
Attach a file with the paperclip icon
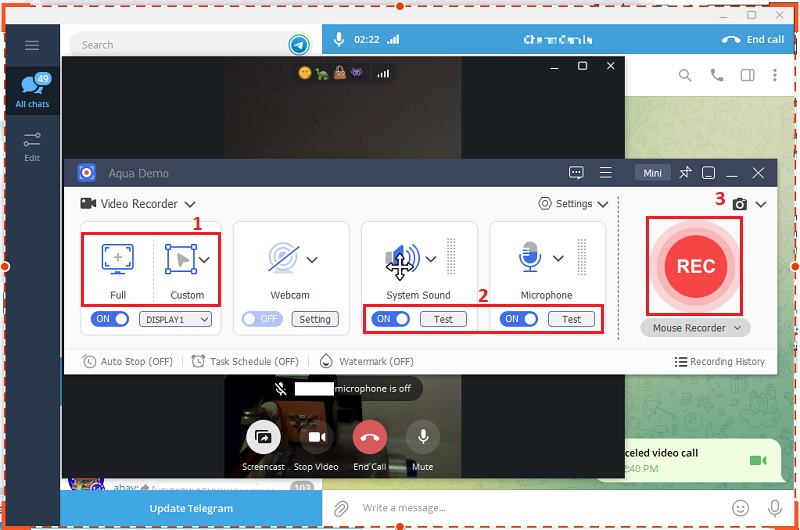341,508
